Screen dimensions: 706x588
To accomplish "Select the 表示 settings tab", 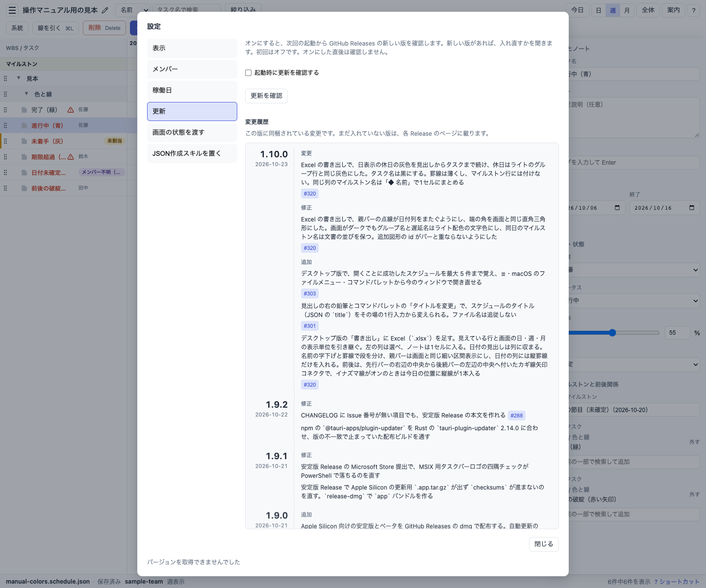I will pyautogui.click(x=192, y=48).
